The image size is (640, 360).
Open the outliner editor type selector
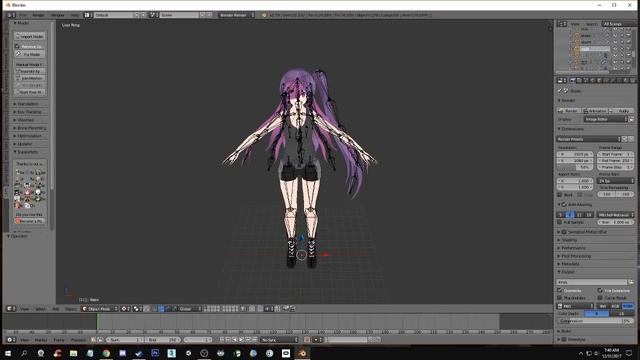click(562, 24)
